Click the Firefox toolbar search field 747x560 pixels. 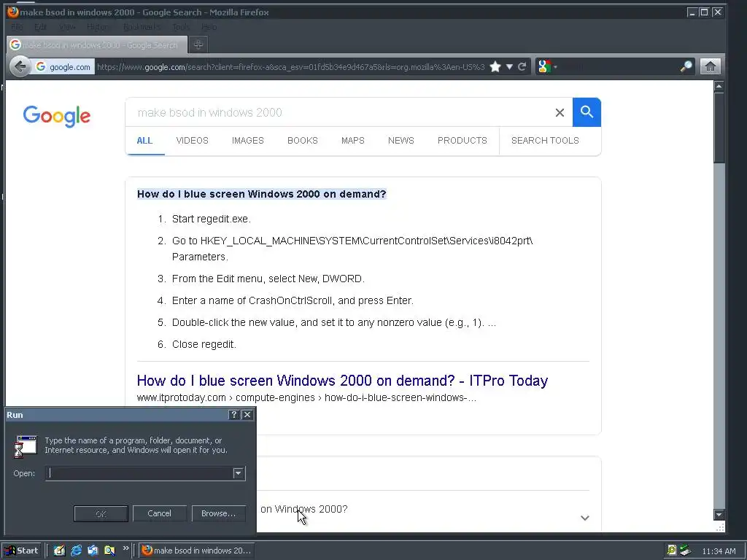tap(618, 66)
